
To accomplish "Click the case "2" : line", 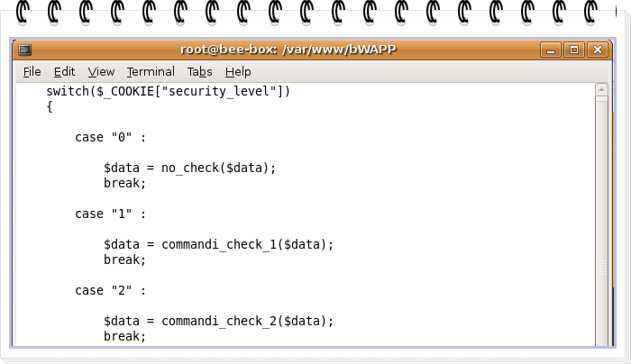I will point(110,290).
